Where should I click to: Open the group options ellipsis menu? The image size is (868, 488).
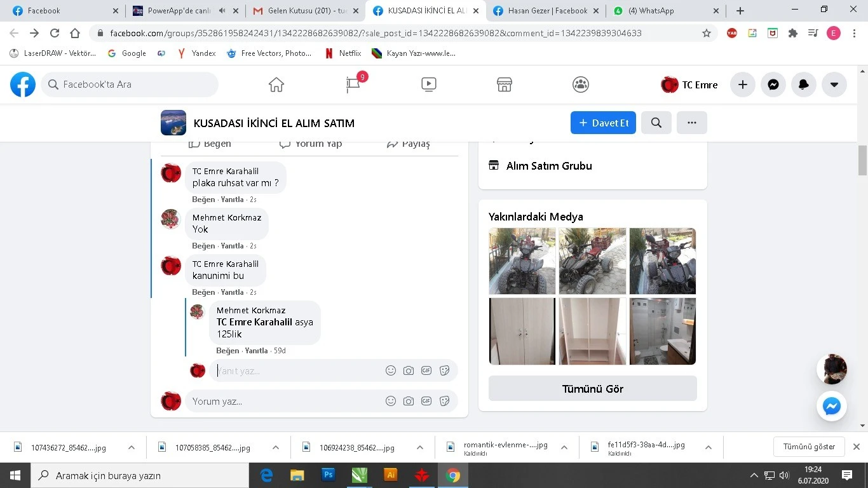pos(691,122)
